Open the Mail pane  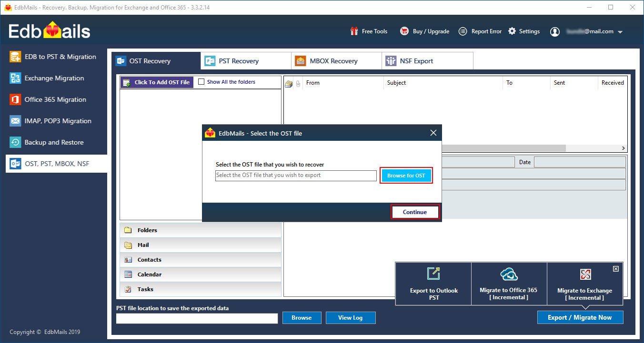[201, 245]
